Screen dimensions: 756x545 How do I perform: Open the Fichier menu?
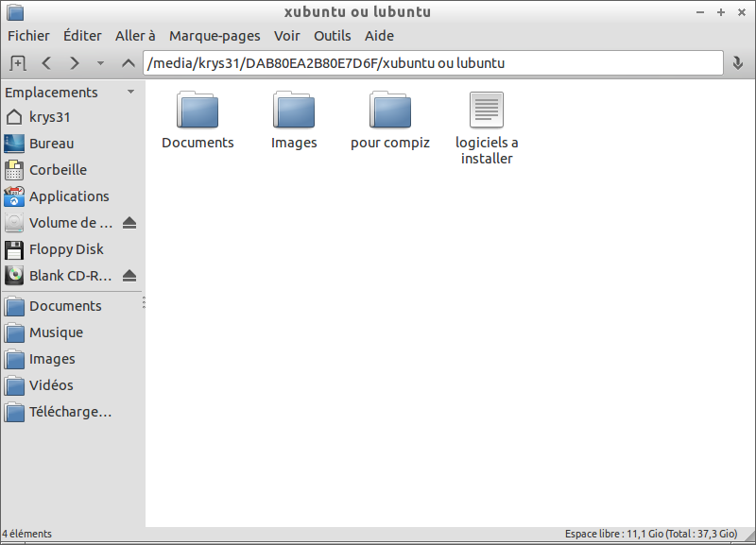coord(28,36)
